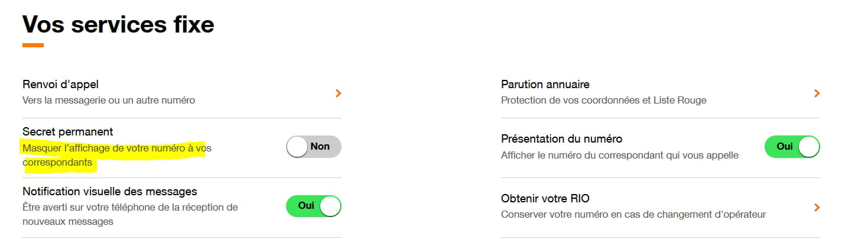Click the Être averti sur votre téléphone text
This screenshot has width=868, height=239.
(130, 207)
